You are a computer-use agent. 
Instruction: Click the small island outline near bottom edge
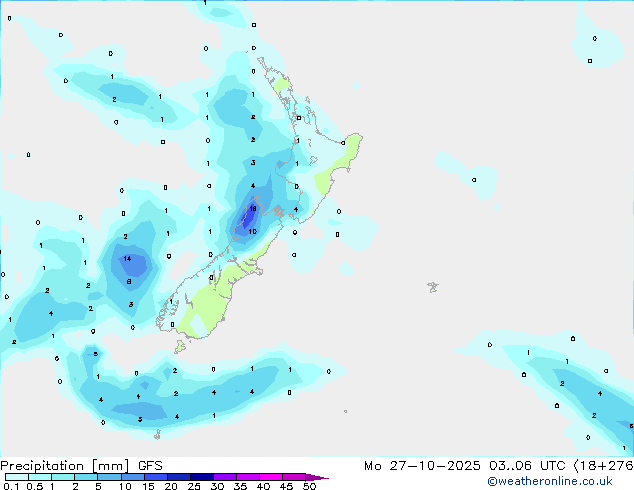tap(158, 435)
